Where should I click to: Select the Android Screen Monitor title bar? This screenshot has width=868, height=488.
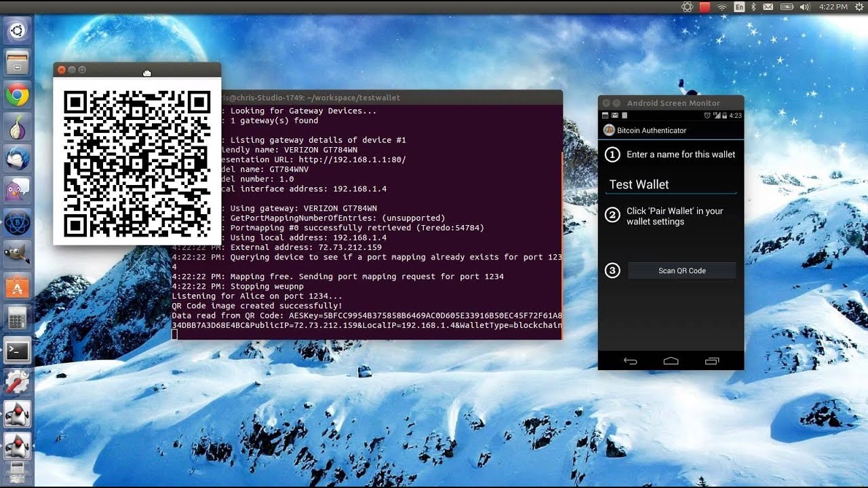[671, 103]
